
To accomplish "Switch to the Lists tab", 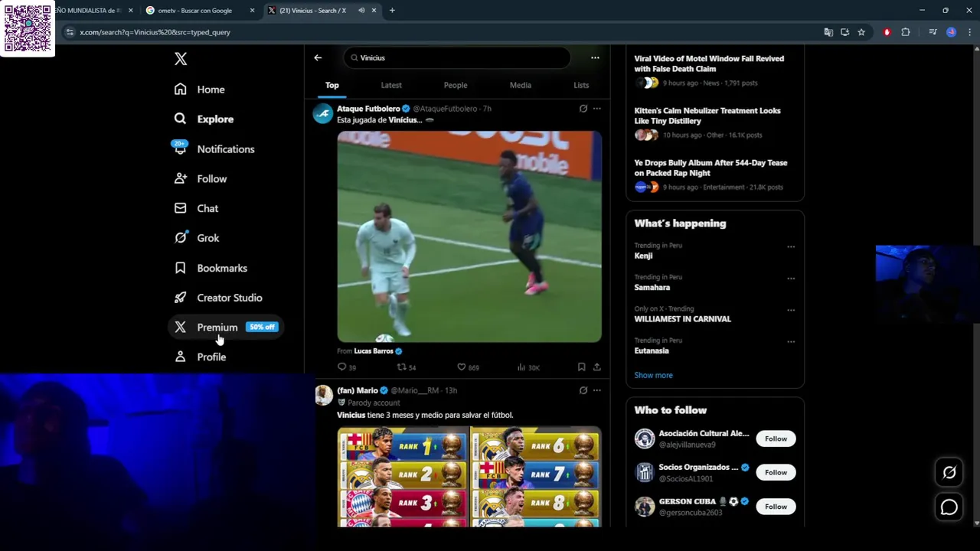I will click(581, 85).
